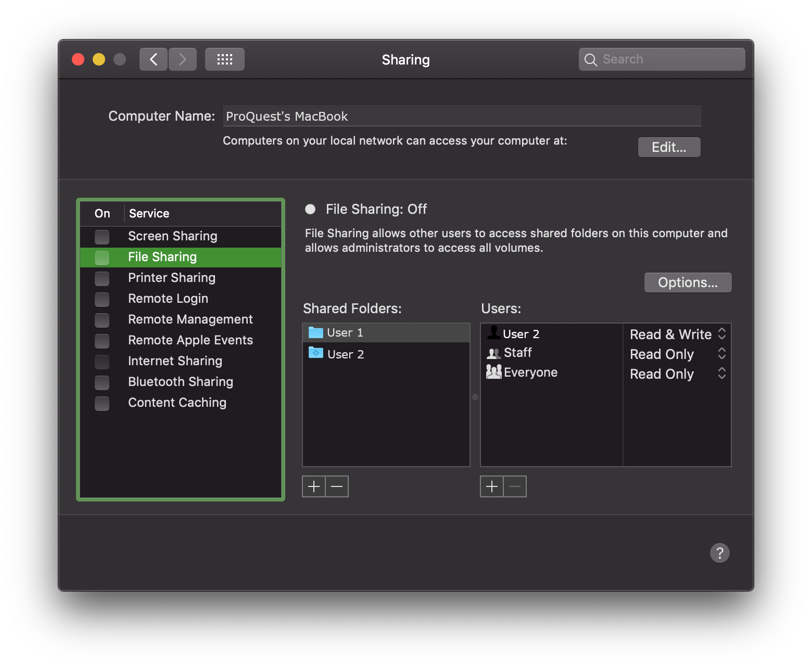Select Printer Sharing in service list
812x668 pixels.
pos(172,278)
